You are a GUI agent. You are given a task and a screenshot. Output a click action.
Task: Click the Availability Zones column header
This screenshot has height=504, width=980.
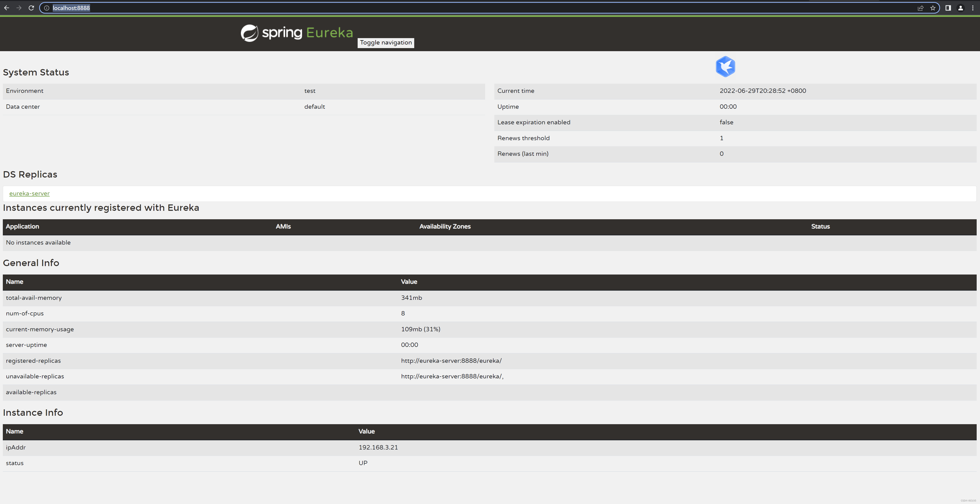(445, 226)
